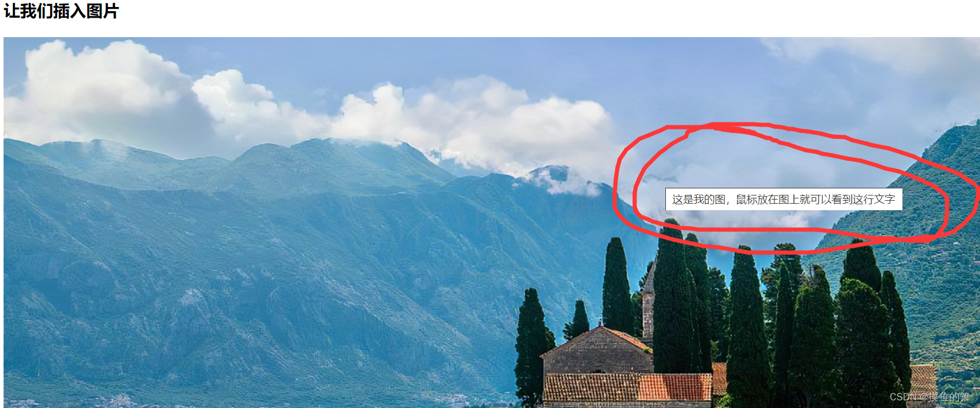Click the green hillside at the right edge
The width and height of the screenshot is (980, 408).
[943, 235]
